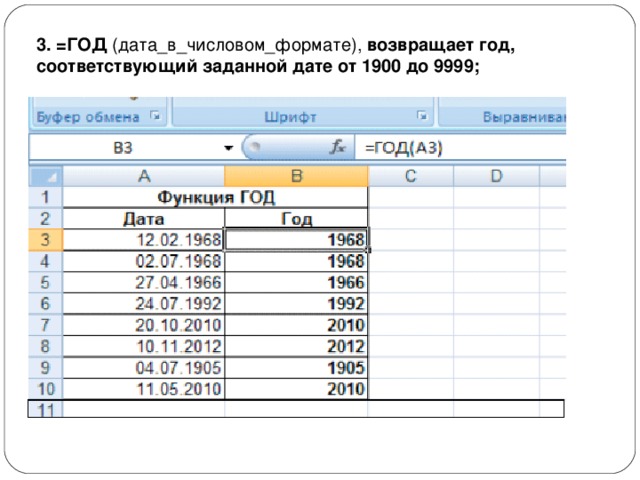Open the Буфер обмена dialog launcher

155,116
